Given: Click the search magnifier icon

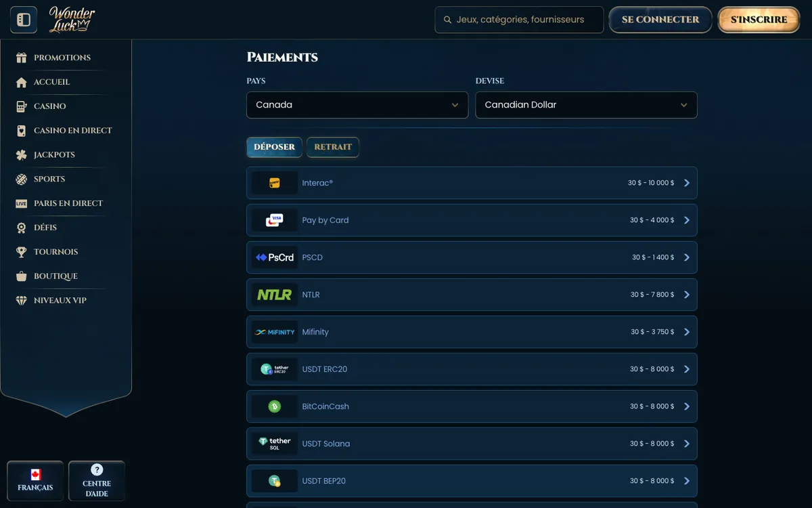Looking at the screenshot, I should 447,20.
